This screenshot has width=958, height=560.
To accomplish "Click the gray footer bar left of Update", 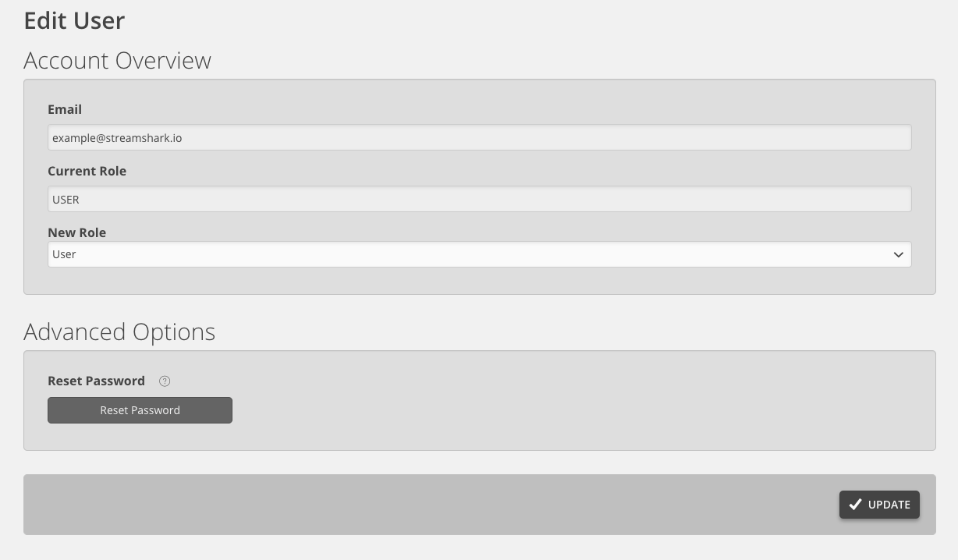I will point(429,505).
